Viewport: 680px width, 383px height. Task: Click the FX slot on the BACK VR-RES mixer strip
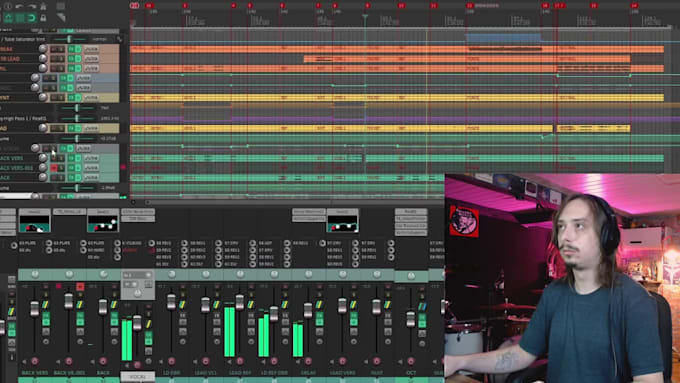(69, 212)
